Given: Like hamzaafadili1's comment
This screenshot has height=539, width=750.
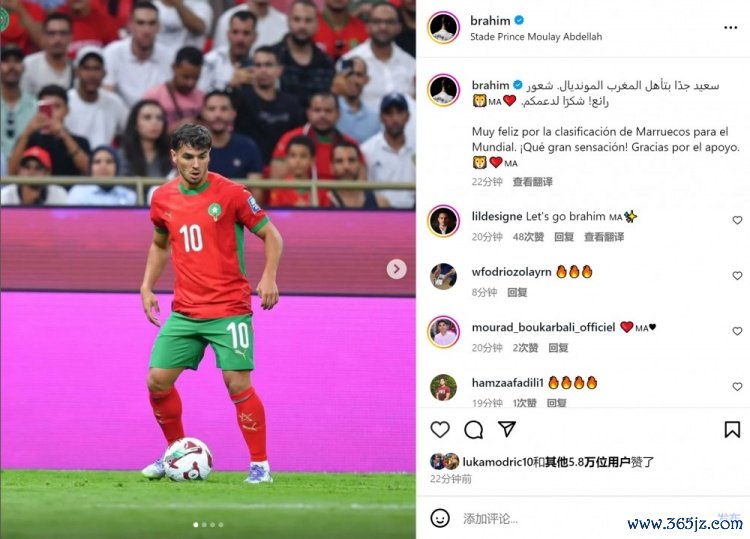Looking at the screenshot, I should (x=737, y=386).
